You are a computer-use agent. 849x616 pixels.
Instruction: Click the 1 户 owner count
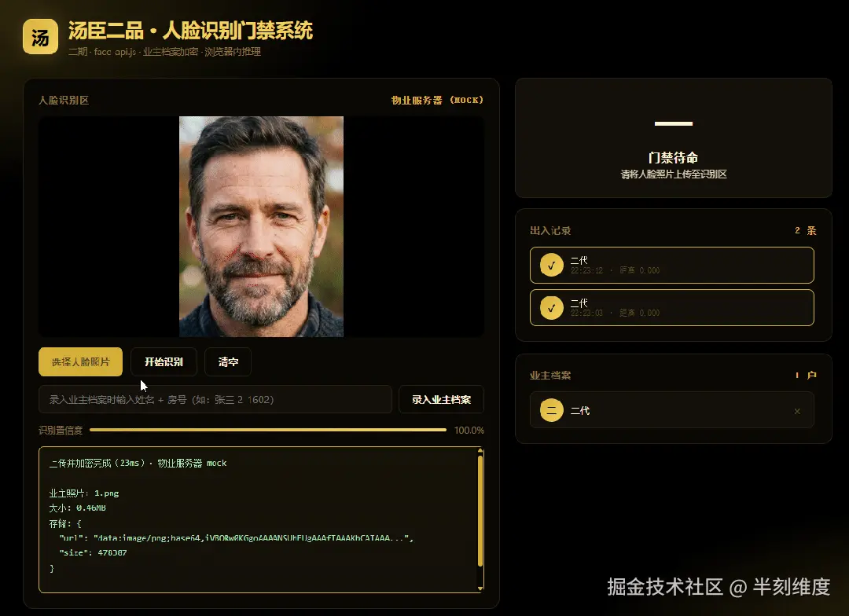806,375
